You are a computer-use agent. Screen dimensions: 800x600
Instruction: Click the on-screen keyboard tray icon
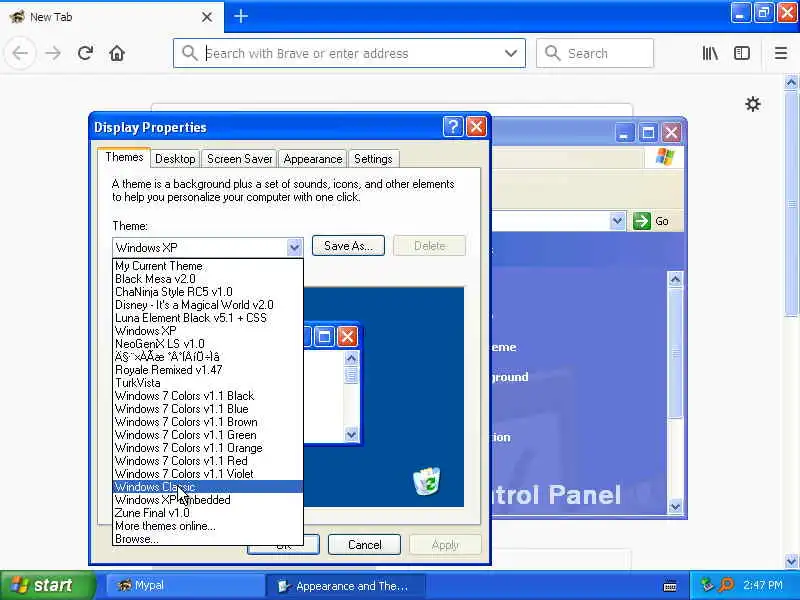point(670,586)
